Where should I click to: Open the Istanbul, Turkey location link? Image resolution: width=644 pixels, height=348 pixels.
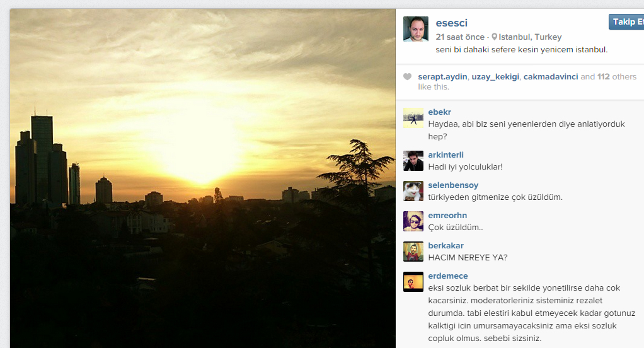click(x=530, y=37)
